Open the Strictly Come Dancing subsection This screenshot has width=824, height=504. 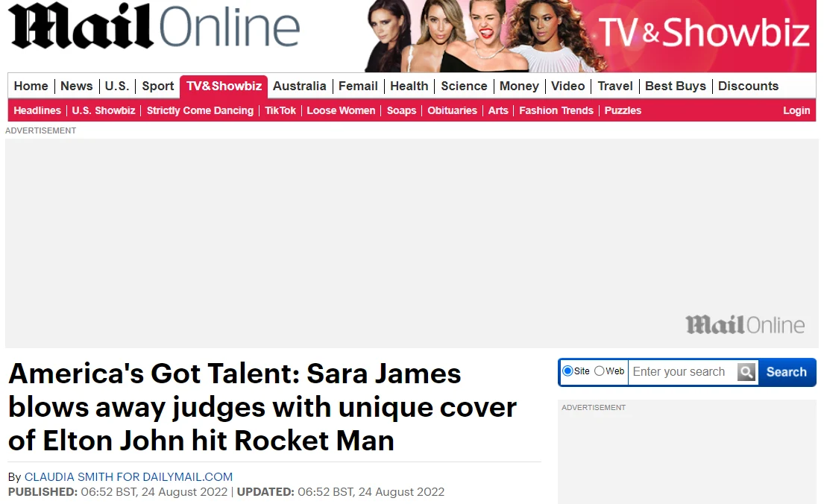[x=200, y=110]
